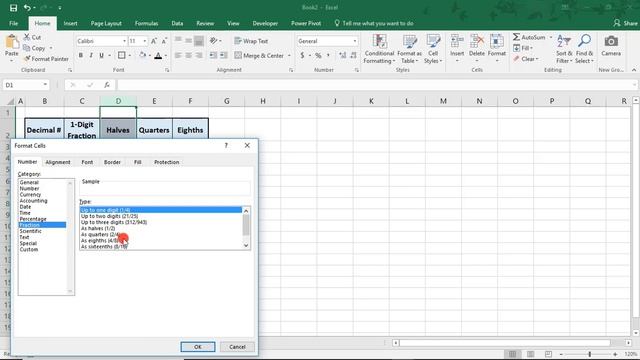Open Cell Styles gallery
640x360 pixels.
433,49
